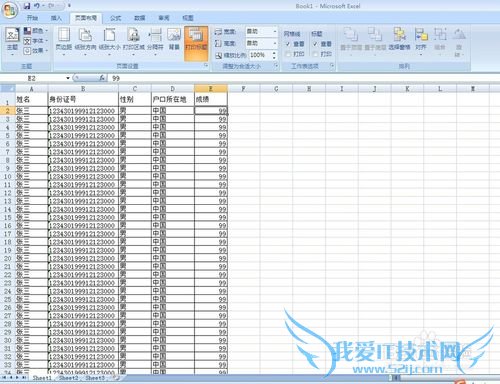Click last-sheet navigation arrow

[24, 378]
